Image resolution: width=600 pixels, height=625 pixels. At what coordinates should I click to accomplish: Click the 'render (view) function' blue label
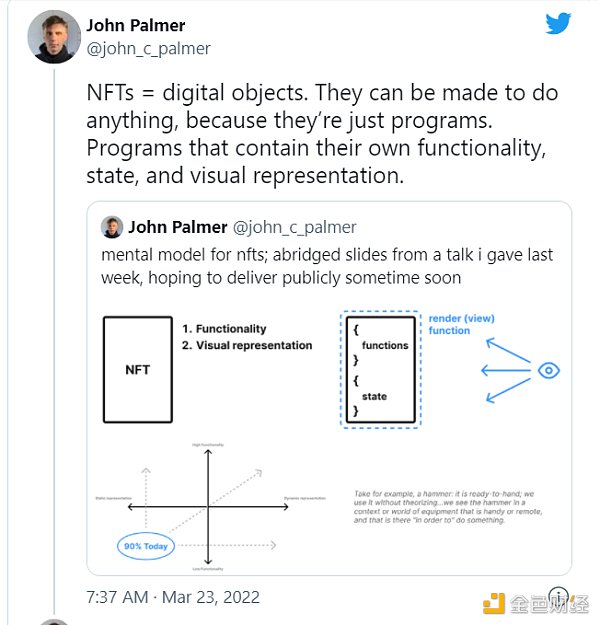click(x=461, y=324)
